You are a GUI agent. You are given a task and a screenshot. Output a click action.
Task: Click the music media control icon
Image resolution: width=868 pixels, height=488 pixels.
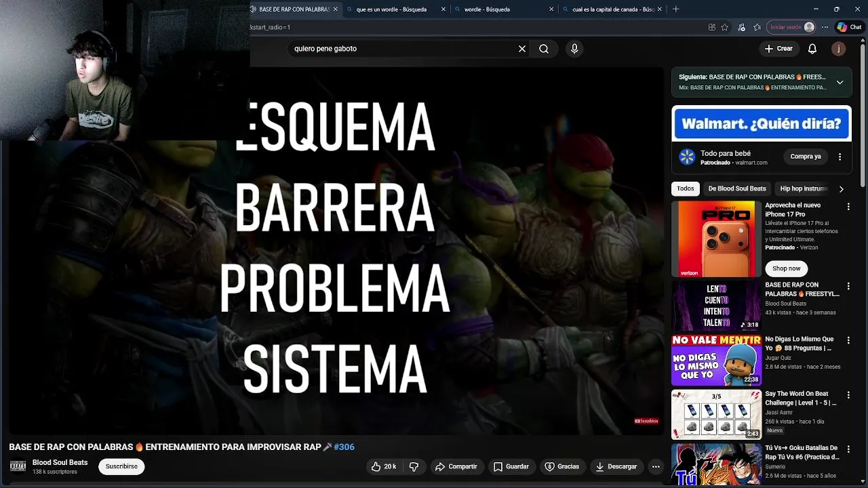pos(741,27)
